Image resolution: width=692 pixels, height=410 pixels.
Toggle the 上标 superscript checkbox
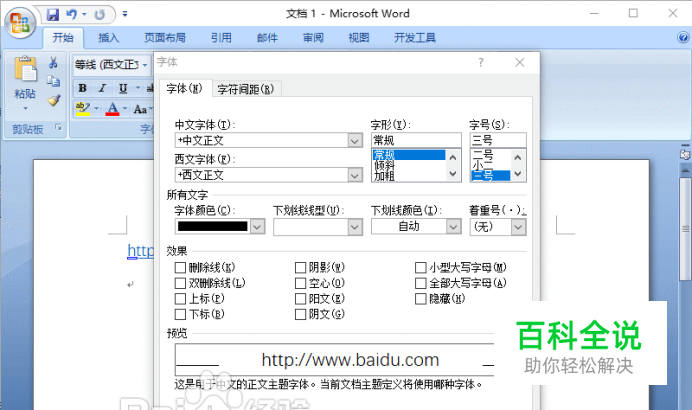coord(180,299)
